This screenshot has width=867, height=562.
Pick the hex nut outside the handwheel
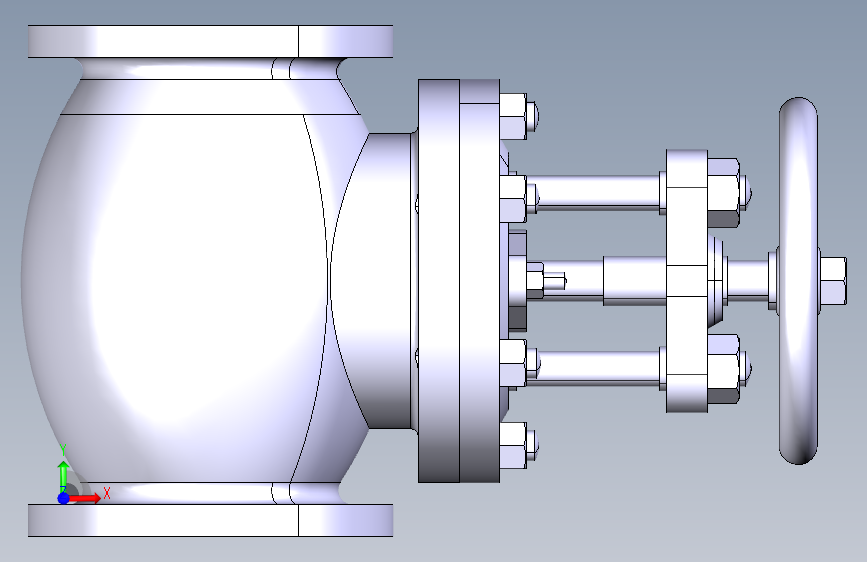click(833, 281)
